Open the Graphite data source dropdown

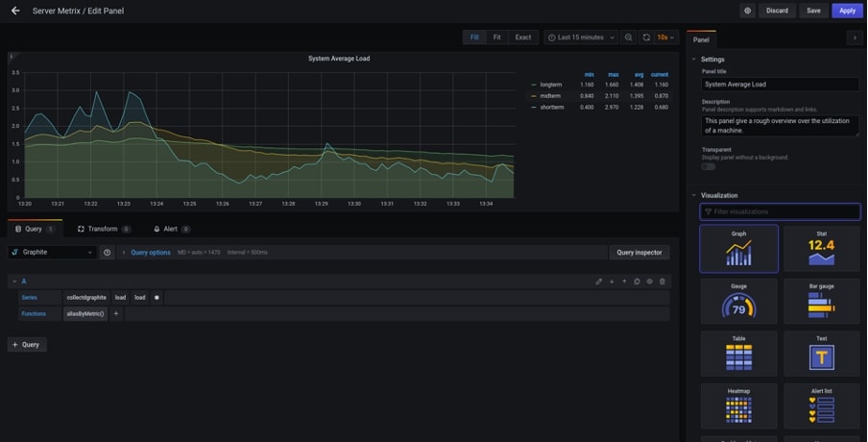pos(52,253)
